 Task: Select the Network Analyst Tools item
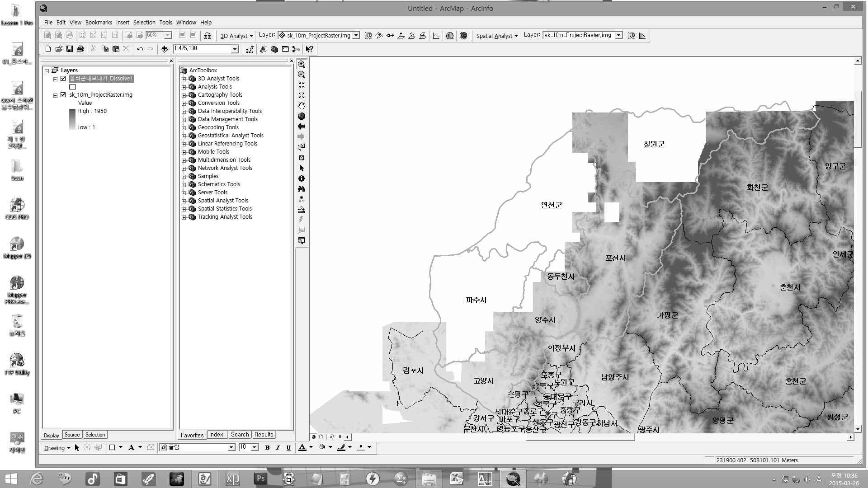tap(225, 168)
